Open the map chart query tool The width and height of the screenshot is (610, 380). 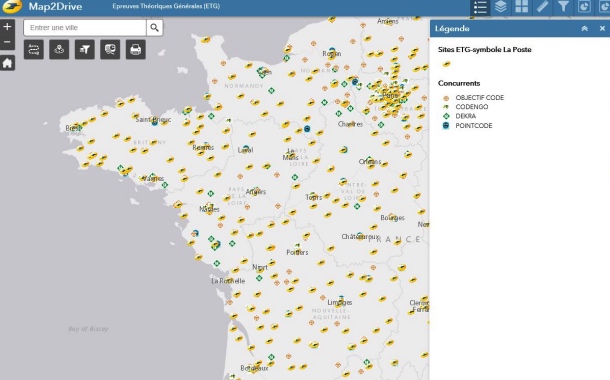click(110, 49)
